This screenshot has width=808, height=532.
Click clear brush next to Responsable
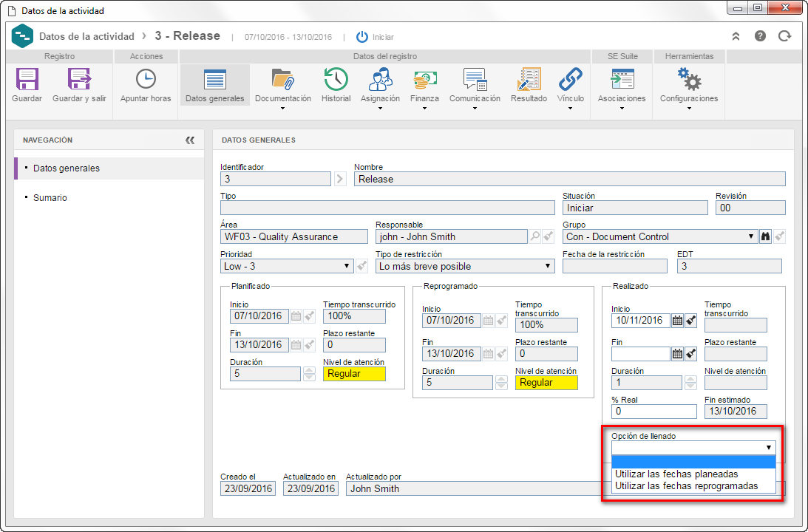(x=549, y=236)
